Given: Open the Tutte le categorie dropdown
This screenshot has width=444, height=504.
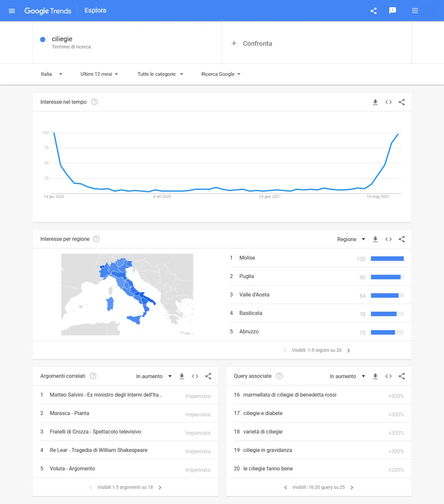Looking at the screenshot, I should 160,74.
